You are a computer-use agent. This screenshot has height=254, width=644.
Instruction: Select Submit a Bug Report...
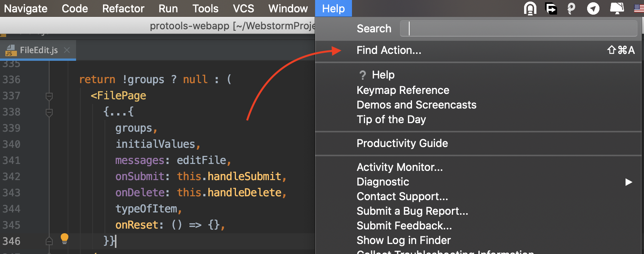(x=478, y=211)
